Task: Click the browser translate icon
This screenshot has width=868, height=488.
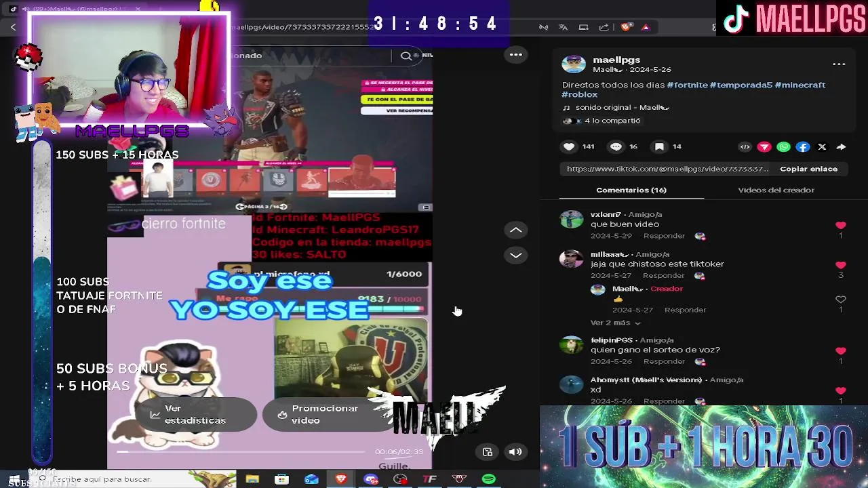Action: [x=563, y=27]
